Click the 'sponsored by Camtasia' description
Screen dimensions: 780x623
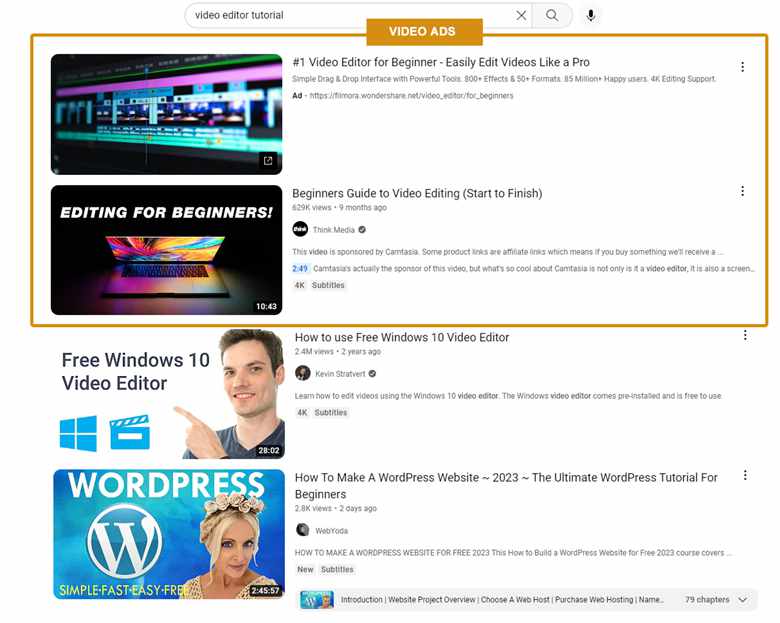508,252
